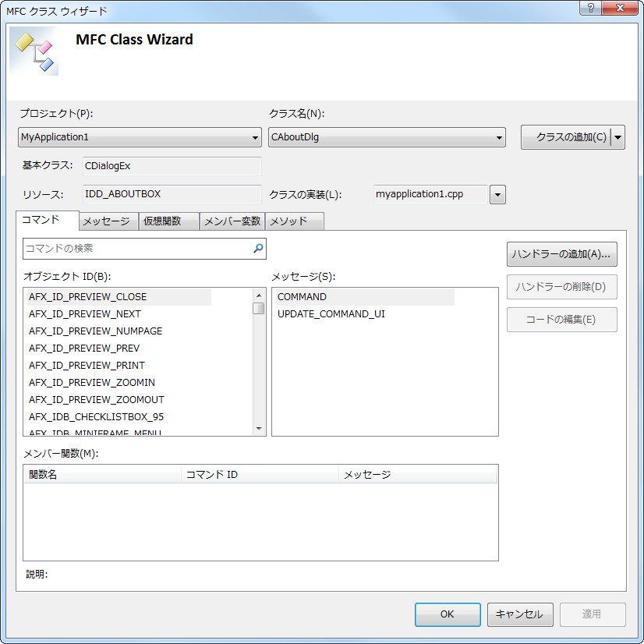Image resolution: width=644 pixels, height=644 pixels.
Task: Switch to the メッセージ tab
Action: point(107,221)
